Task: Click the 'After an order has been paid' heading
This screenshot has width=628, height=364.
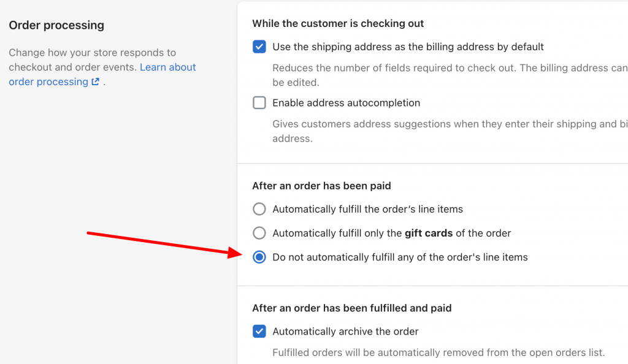Action: [x=321, y=186]
